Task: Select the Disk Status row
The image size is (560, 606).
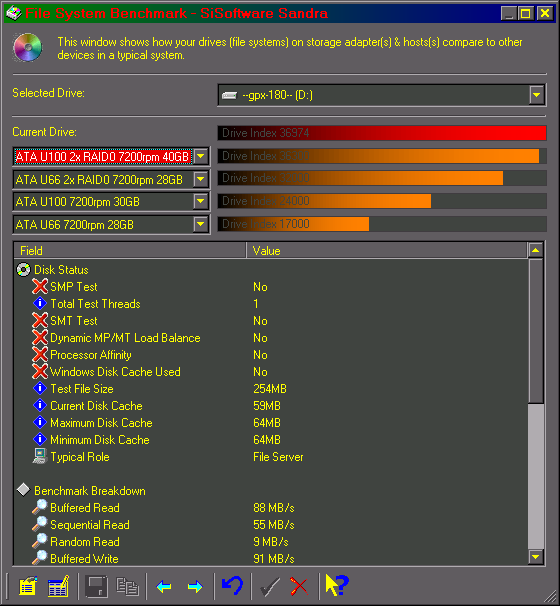Action: point(271,269)
